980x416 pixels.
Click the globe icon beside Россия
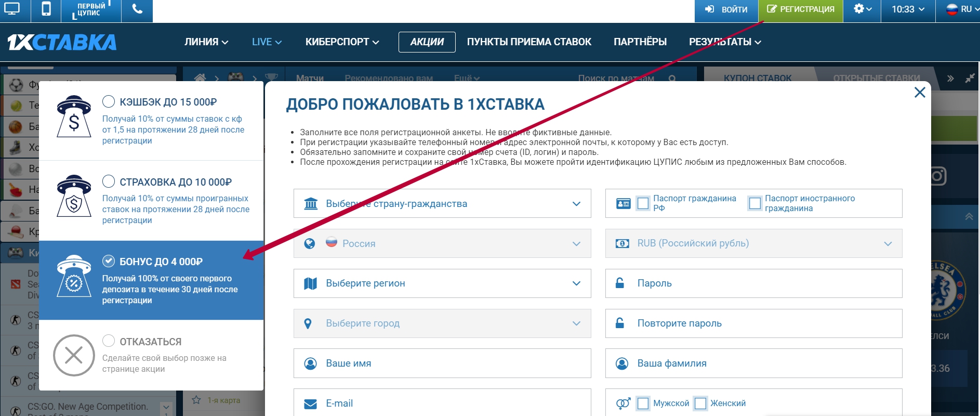[x=310, y=243]
